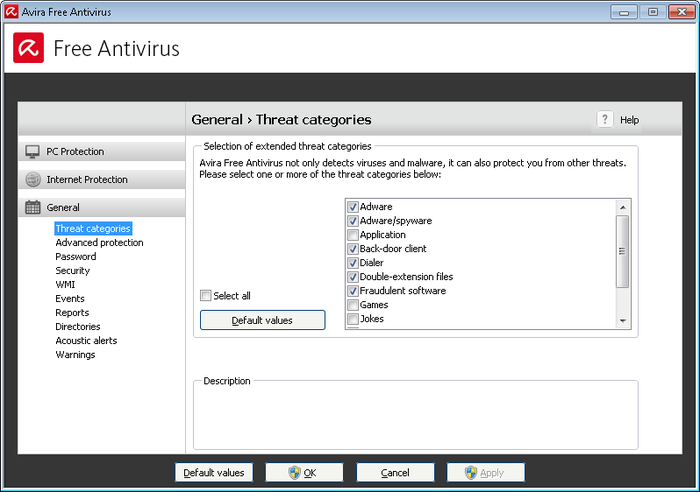Image resolution: width=700 pixels, height=492 pixels.
Task: Open Acoustic alerts settings
Action: click(x=86, y=341)
